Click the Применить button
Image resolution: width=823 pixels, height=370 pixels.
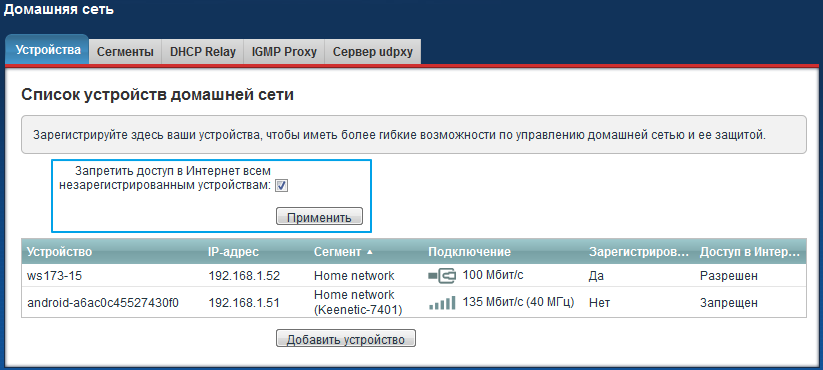tap(319, 217)
